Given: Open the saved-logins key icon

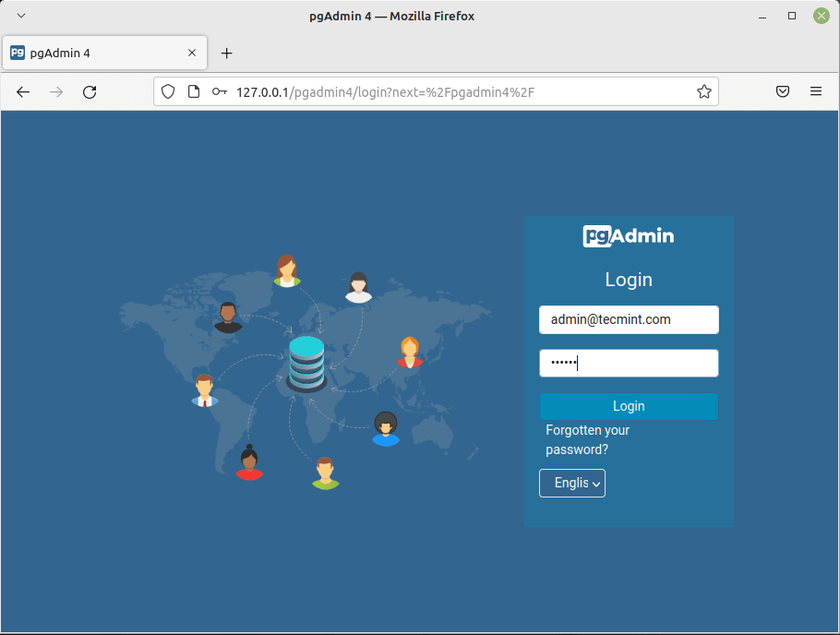Looking at the screenshot, I should point(219,91).
